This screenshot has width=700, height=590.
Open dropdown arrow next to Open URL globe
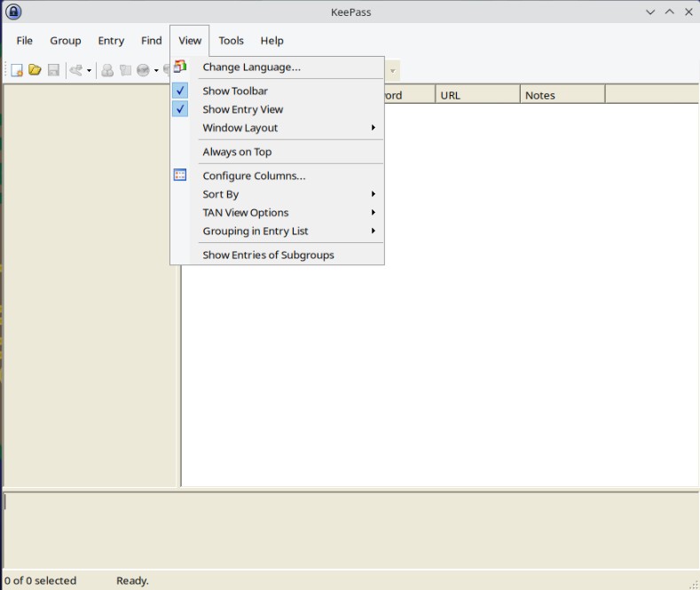[x=156, y=70]
